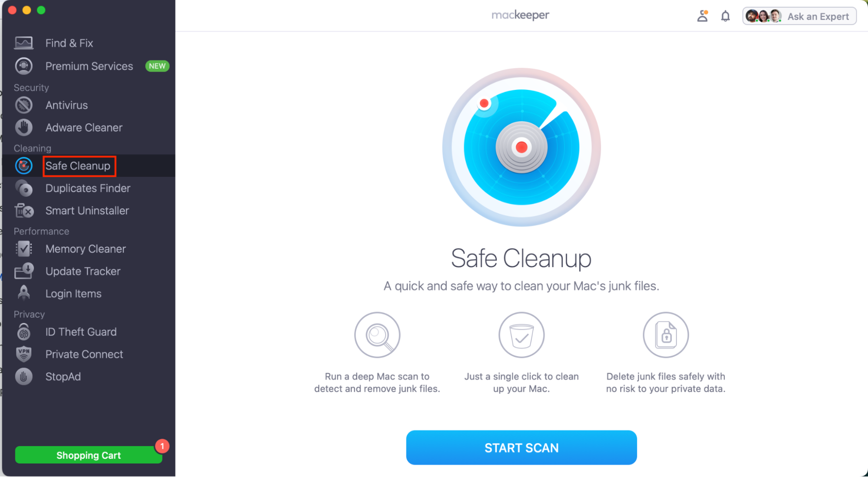This screenshot has height=477, width=868.
Task: Open the Update Tracker tool
Action: tap(24, 271)
